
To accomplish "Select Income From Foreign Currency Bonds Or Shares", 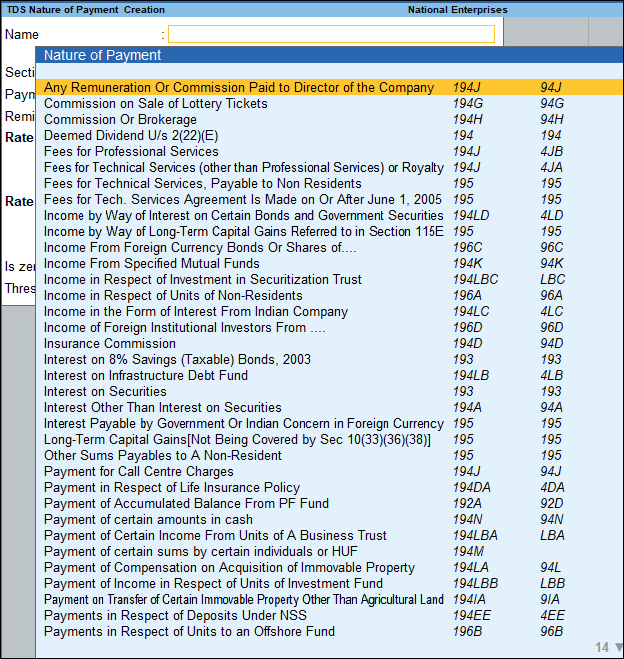I will click(329, 247).
